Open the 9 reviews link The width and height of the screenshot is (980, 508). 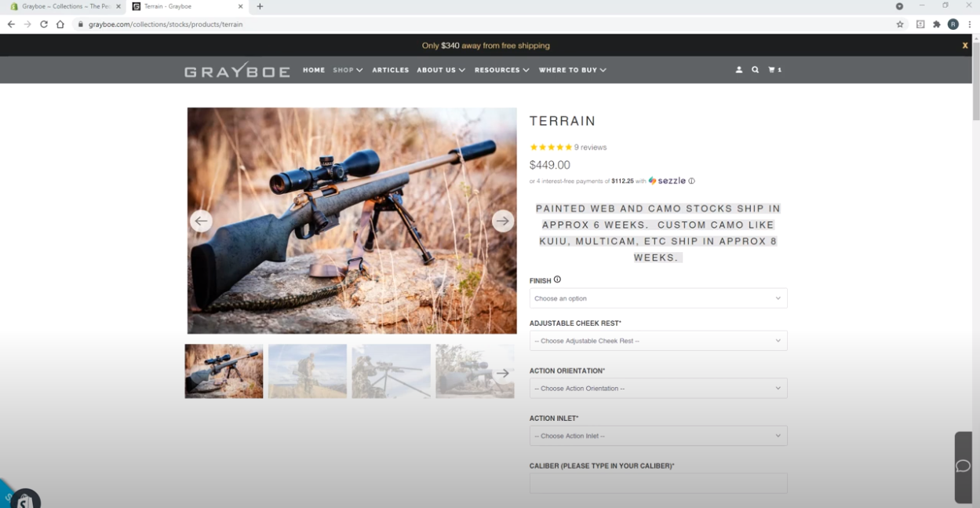588,147
